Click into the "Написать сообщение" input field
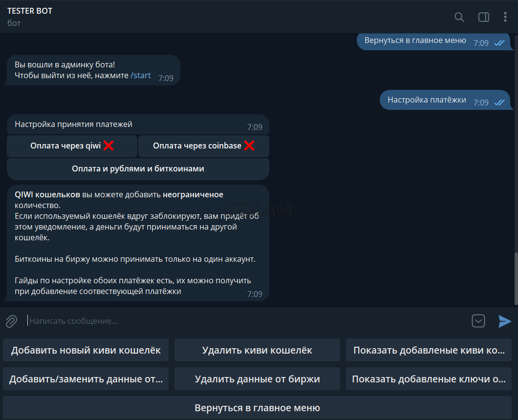 [x=244, y=321]
